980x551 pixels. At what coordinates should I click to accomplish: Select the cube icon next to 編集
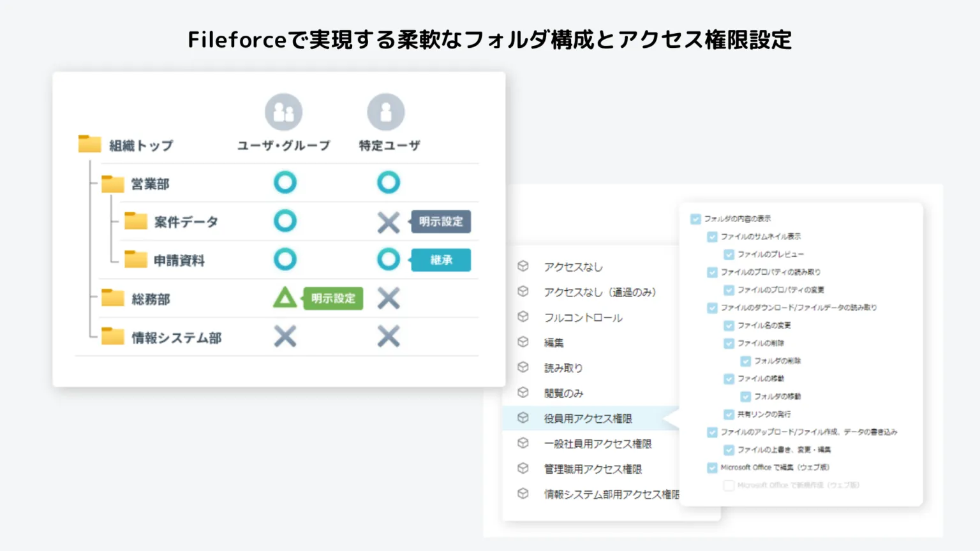pyautogui.click(x=523, y=342)
